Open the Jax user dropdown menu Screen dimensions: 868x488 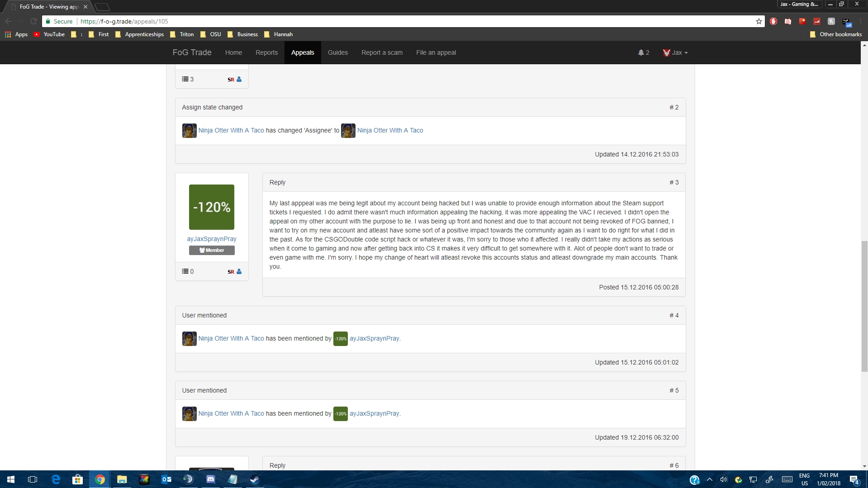pos(675,52)
